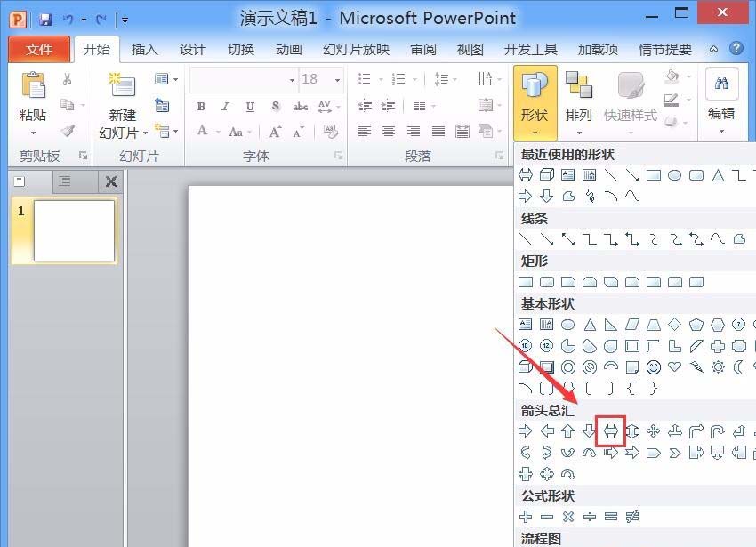The image size is (756, 547).
Task: Select the cube shape under recent shapes
Action: 547,174
